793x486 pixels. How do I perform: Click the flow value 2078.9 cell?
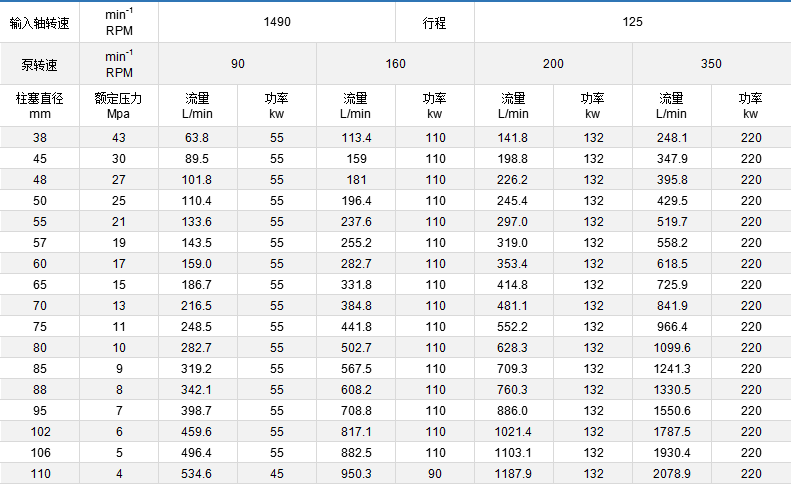click(x=671, y=474)
